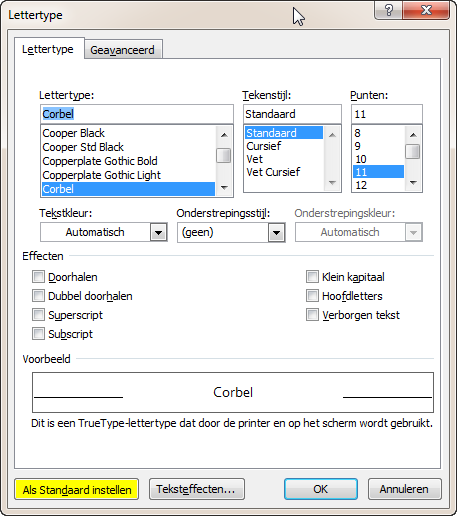Check the Klein kapitaal option
The width and height of the screenshot is (457, 516).
coord(312,277)
